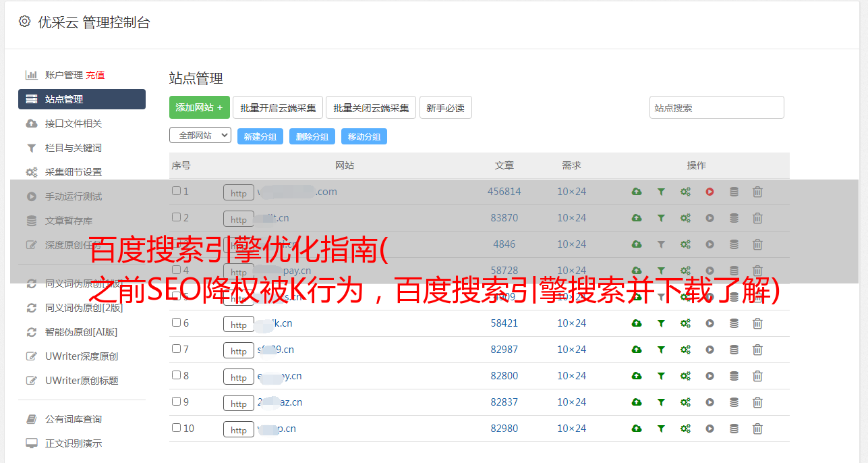Click the 10×24 link in row 2
Image resolution: width=868 pixels, height=463 pixels.
coord(572,218)
